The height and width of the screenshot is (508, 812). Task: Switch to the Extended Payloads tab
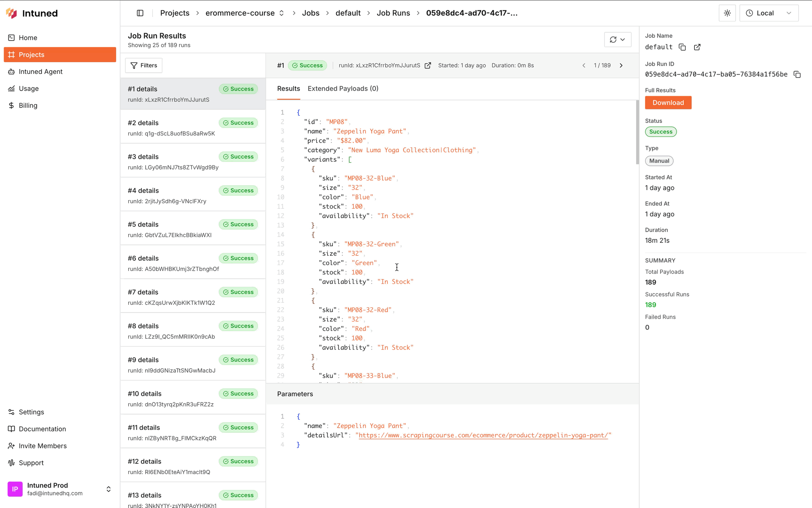(343, 89)
